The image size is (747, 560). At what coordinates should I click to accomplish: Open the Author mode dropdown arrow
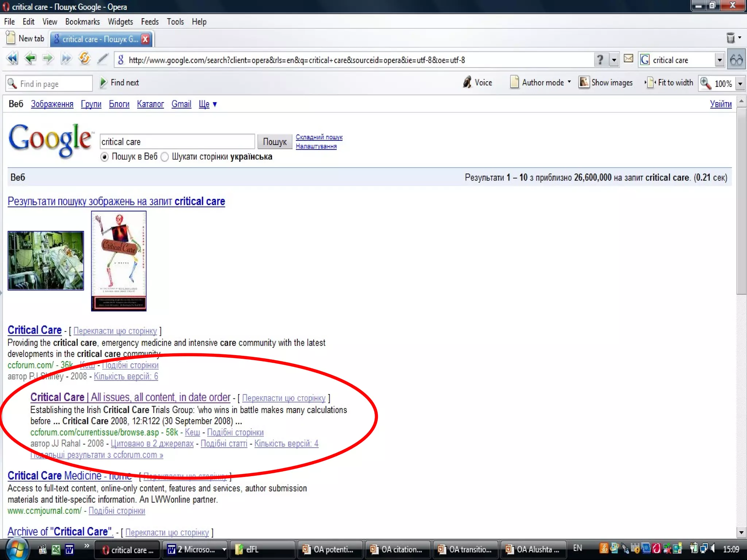pos(569,82)
